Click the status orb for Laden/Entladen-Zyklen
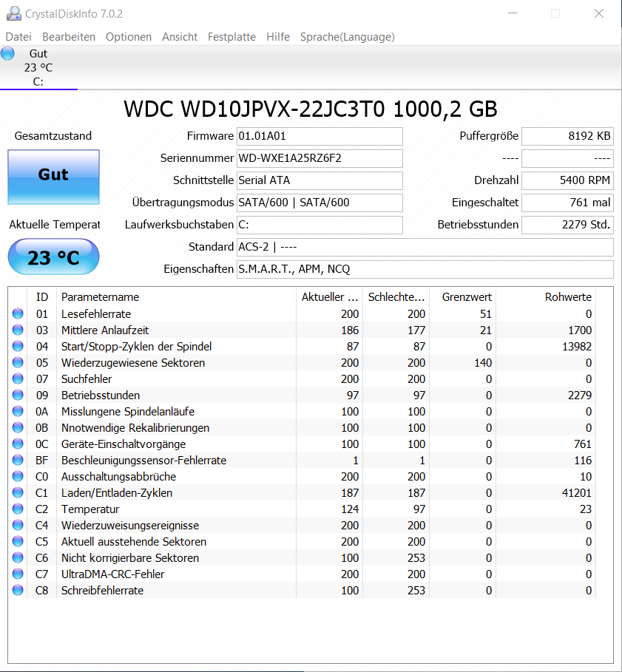Image resolution: width=622 pixels, height=672 pixels. [x=18, y=493]
